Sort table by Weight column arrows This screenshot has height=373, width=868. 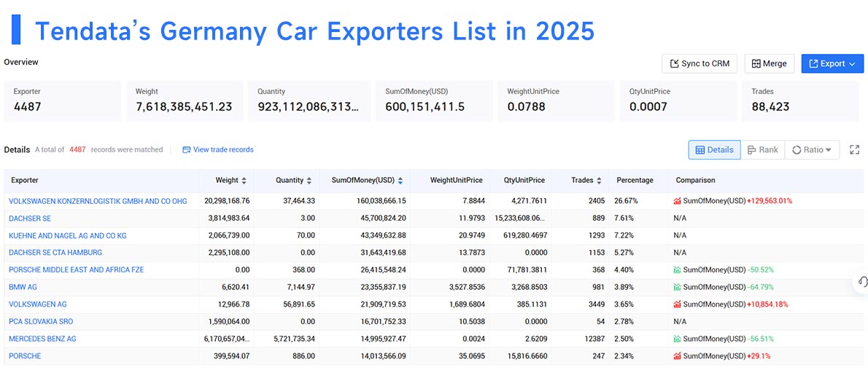244,180
